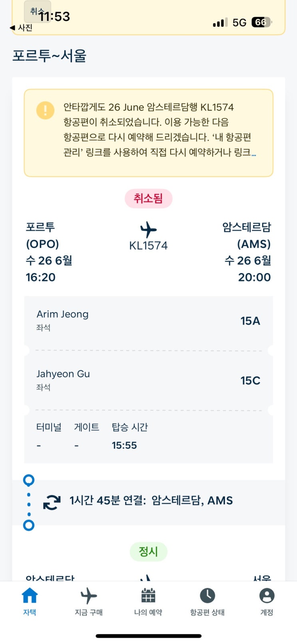
Task: Expand the truncated cancellation notice ellipsis
Action: tap(253, 153)
